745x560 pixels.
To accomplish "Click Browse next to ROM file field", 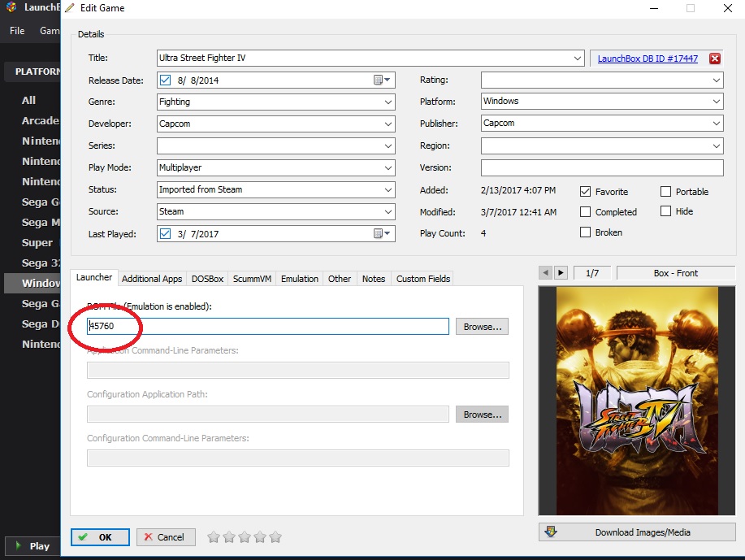I will click(483, 327).
